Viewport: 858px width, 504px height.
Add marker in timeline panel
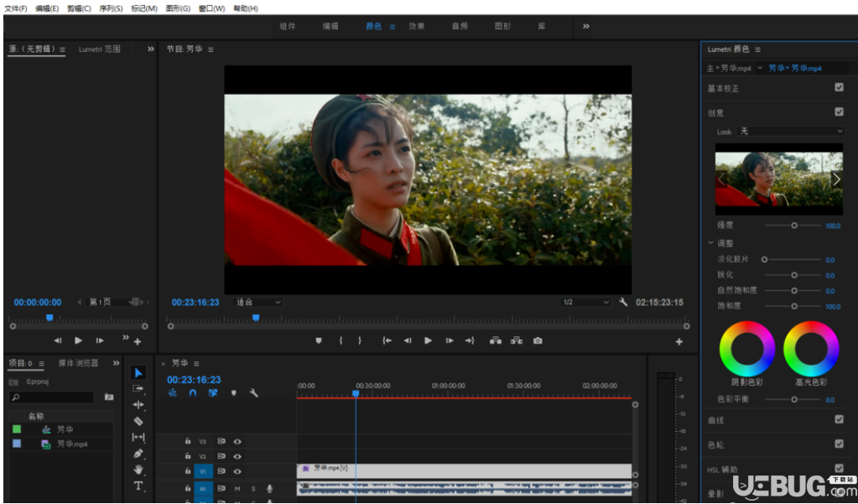234,393
